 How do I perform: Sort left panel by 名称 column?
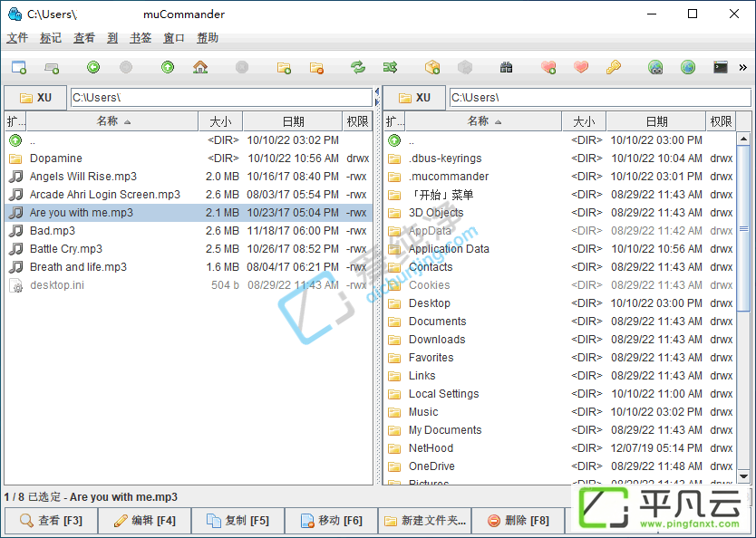click(112, 121)
